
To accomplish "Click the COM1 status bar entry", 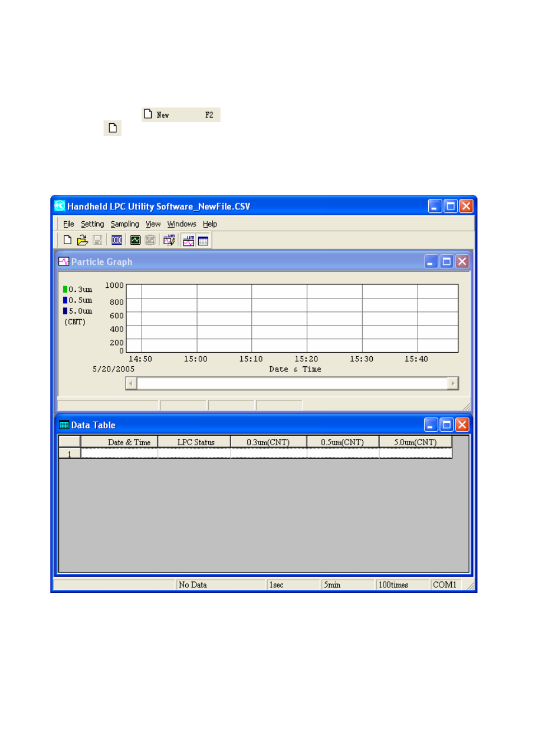I will 446,585.
